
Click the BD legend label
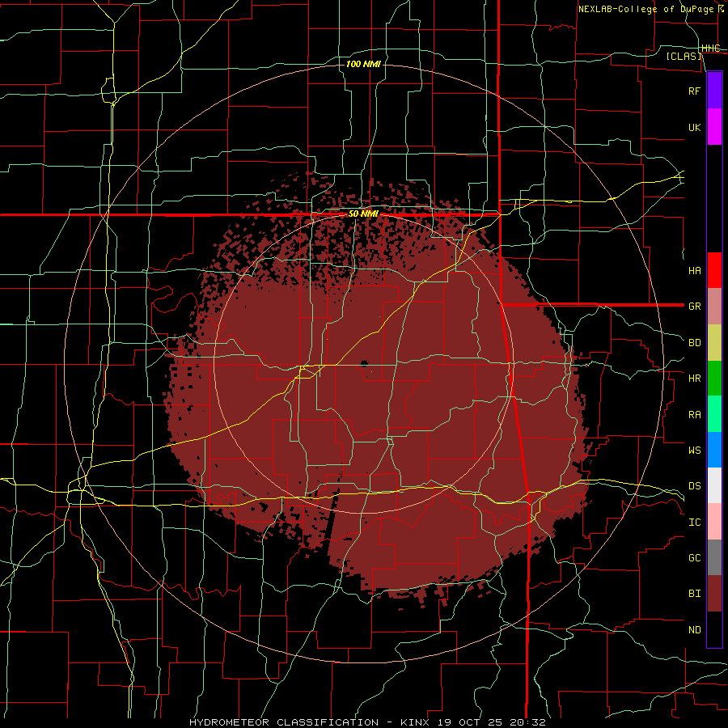pos(694,343)
